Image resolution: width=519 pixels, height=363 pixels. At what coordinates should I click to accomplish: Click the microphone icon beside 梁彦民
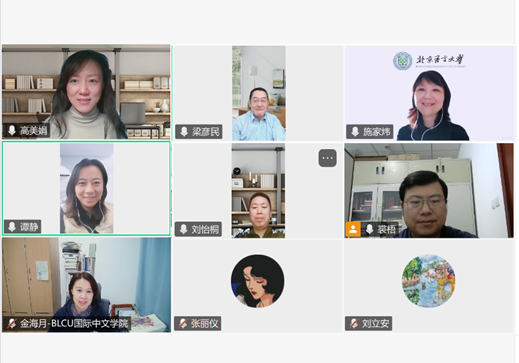(x=184, y=132)
